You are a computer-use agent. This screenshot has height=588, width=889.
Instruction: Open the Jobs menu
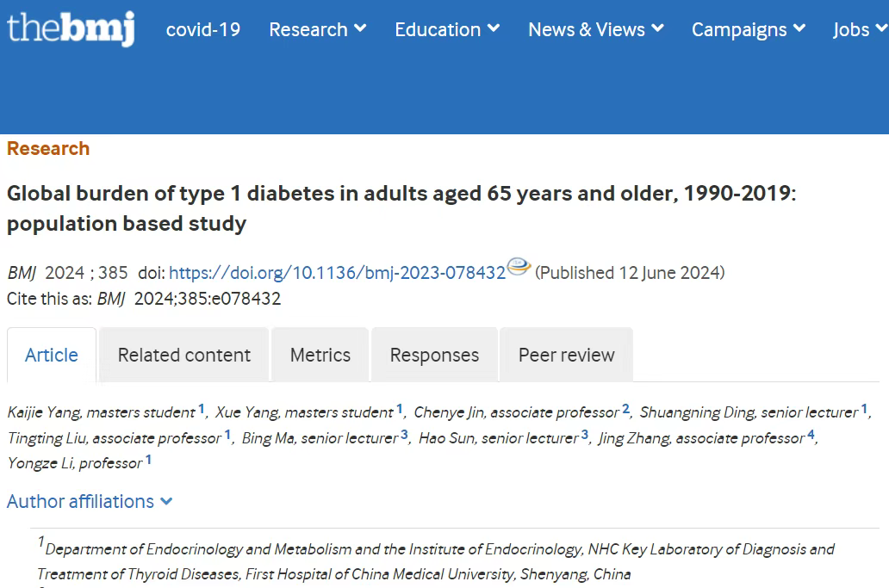point(860,29)
